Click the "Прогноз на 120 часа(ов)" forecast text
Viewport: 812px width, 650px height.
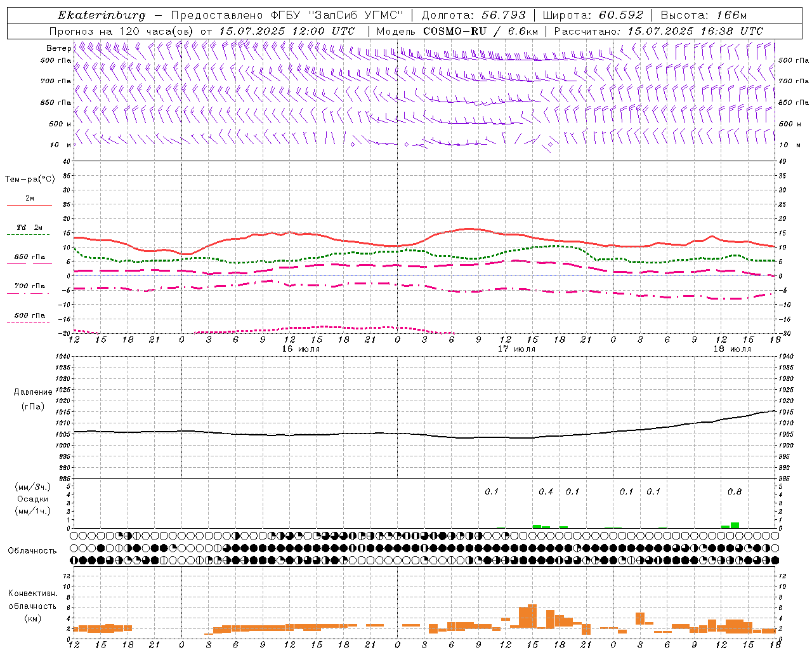[122, 31]
